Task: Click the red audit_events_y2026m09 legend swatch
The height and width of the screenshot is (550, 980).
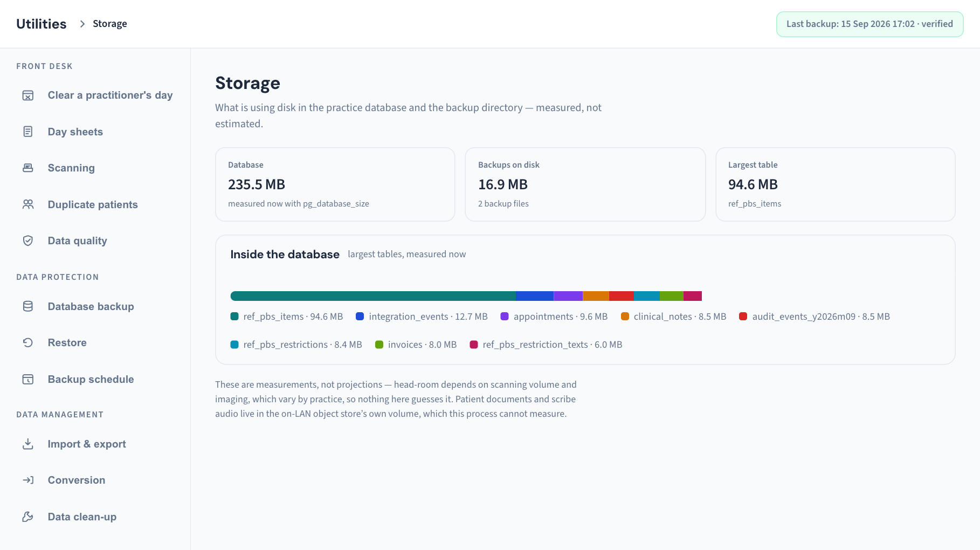Action: tap(743, 317)
